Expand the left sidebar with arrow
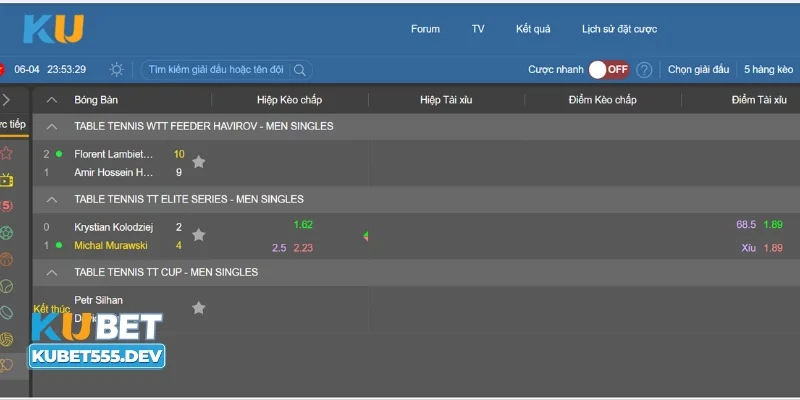This screenshot has height=400, width=800. tap(7, 100)
